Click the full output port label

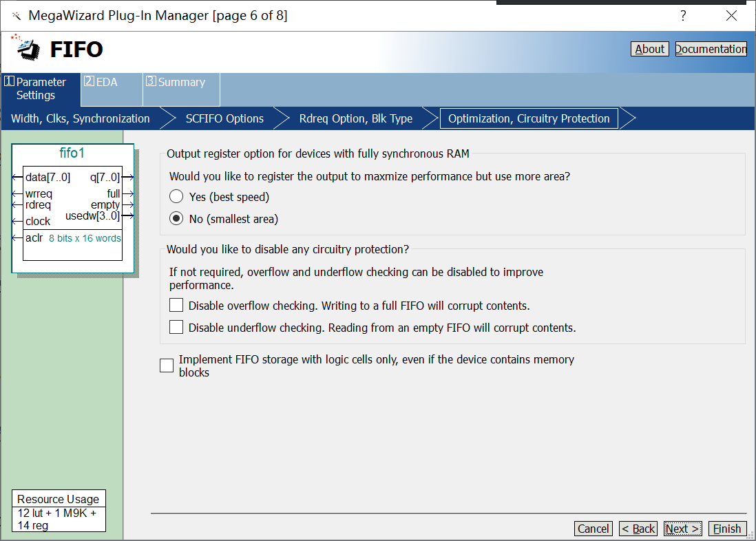click(x=114, y=193)
